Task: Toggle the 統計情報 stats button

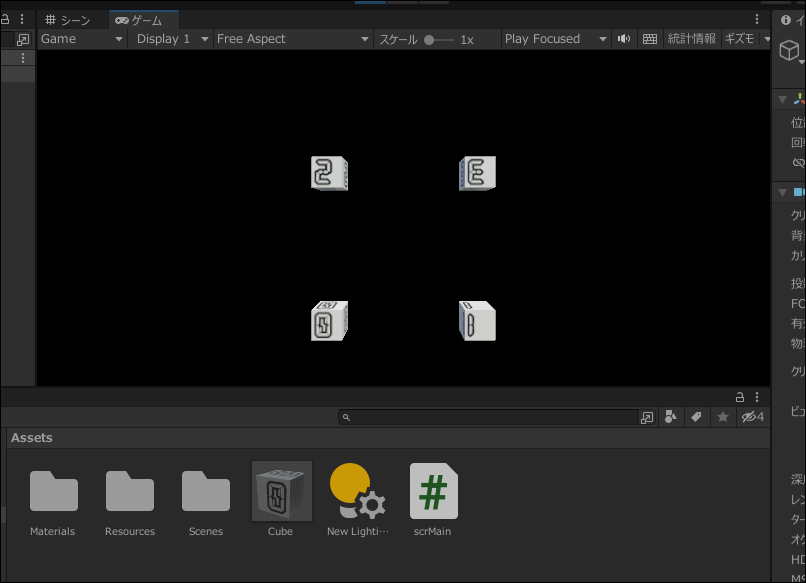Action: pyautogui.click(x=691, y=39)
